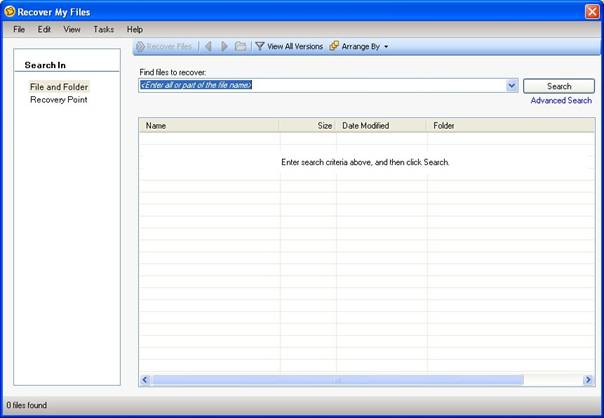Open the View menu
Image resolution: width=604 pixels, height=418 pixels.
tap(72, 29)
